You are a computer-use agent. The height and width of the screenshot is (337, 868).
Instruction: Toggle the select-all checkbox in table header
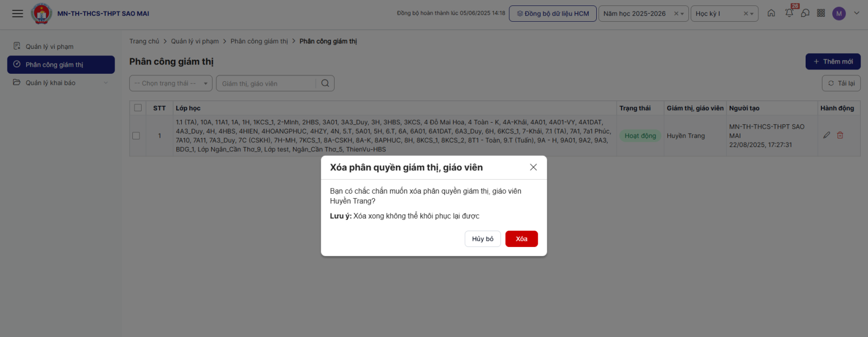(138, 108)
